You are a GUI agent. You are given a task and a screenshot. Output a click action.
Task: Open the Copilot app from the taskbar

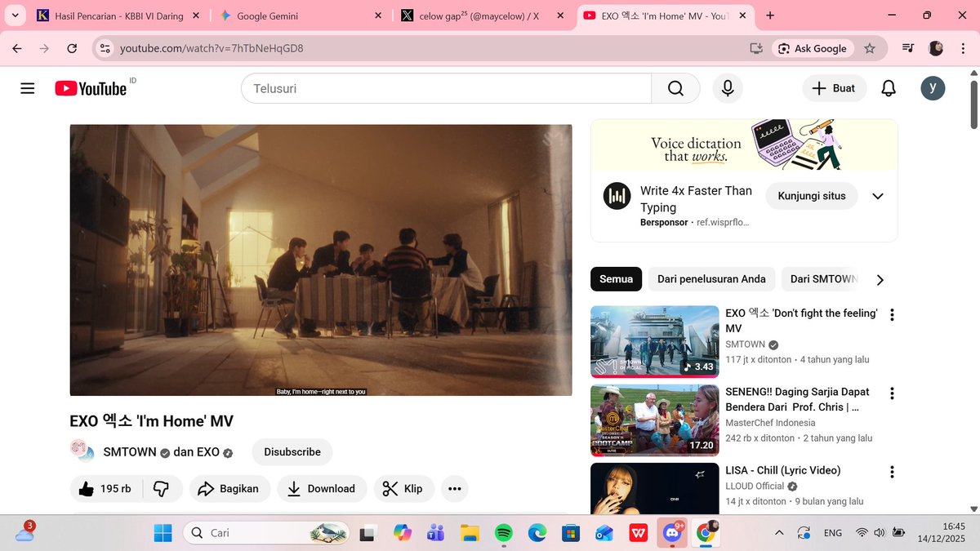point(403,533)
